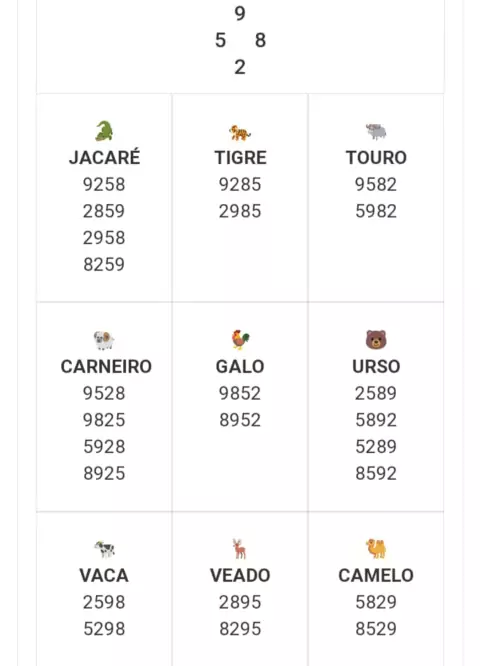Select number 8952 under Galo

coord(240,420)
